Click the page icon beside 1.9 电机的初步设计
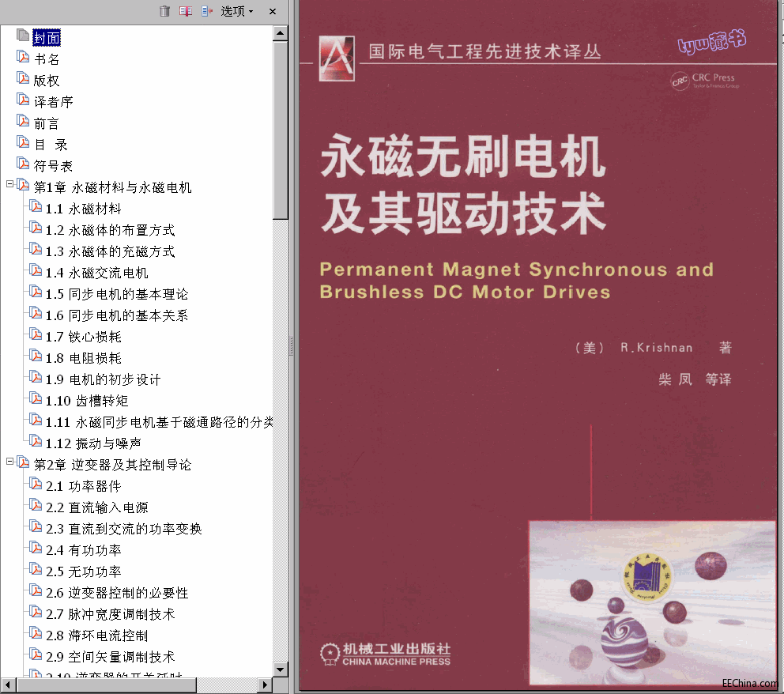The height and width of the screenshot is (694, 784). pos(35,377)
